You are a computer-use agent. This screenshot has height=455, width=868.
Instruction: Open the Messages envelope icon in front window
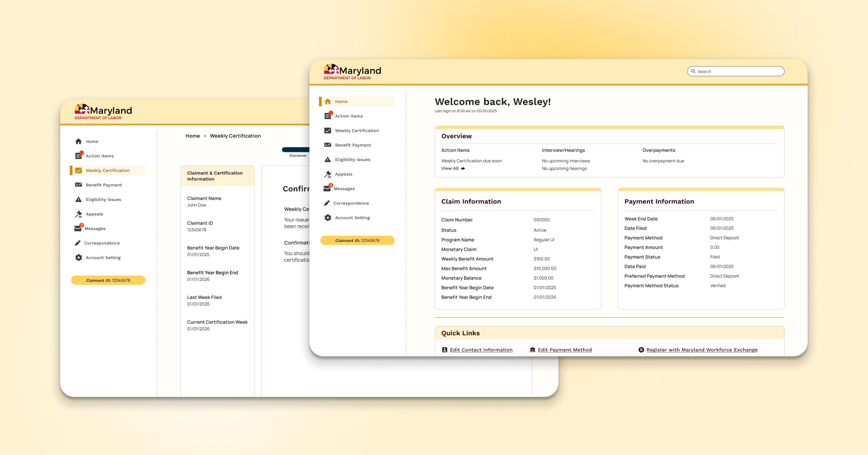[x=327, y=189]
